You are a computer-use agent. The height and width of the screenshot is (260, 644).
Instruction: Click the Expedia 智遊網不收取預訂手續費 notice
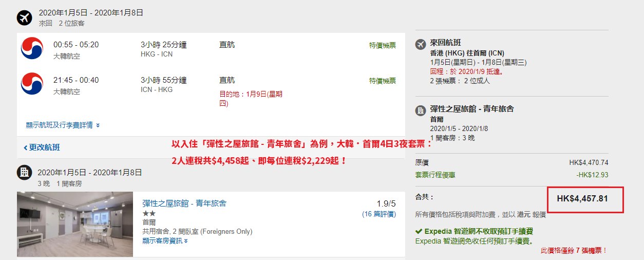(x=479, y=232)
